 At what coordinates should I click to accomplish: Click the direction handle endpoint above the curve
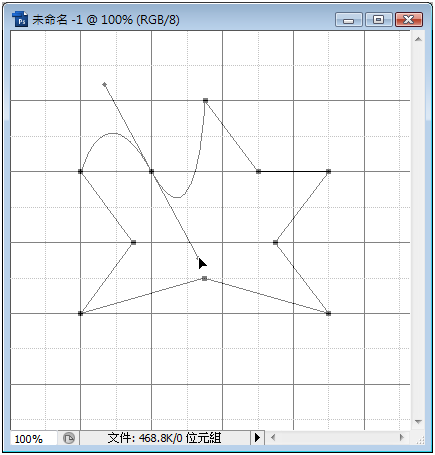[104, 85]
